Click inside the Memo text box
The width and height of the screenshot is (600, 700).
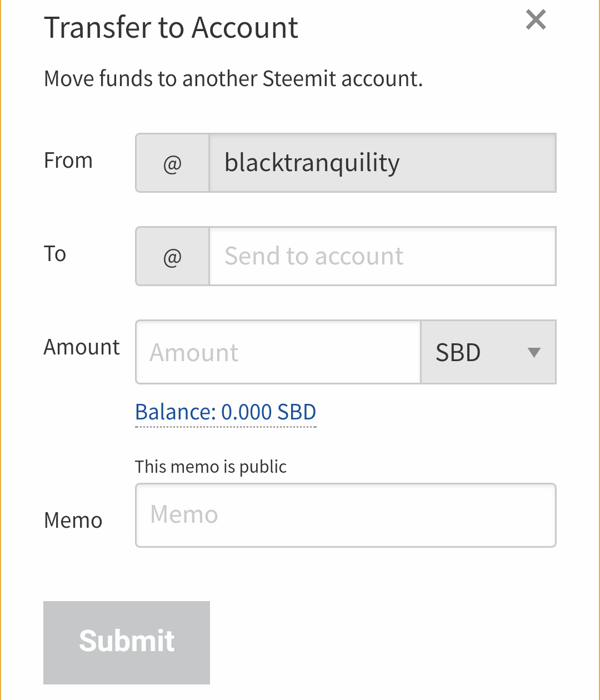pyautogui.click(x=346, y=514)
